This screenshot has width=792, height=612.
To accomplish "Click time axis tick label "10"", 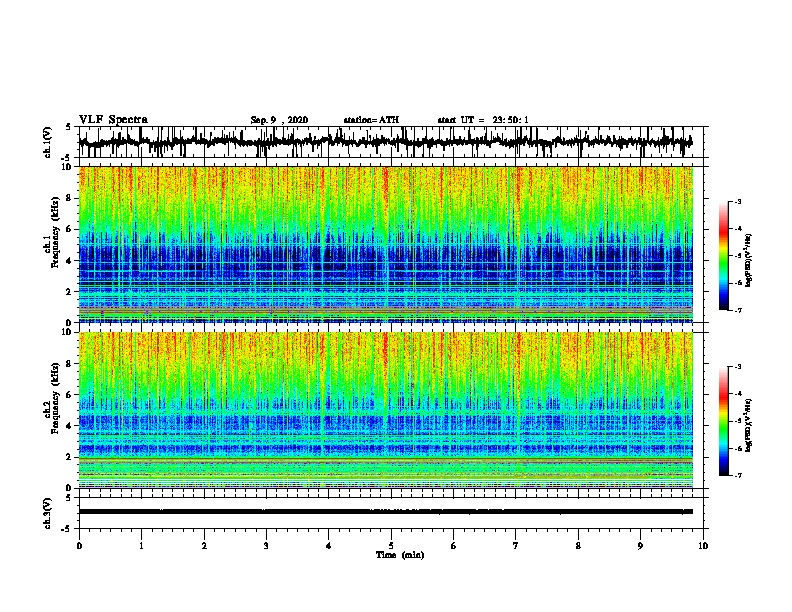I will click(x=703, y=546).
